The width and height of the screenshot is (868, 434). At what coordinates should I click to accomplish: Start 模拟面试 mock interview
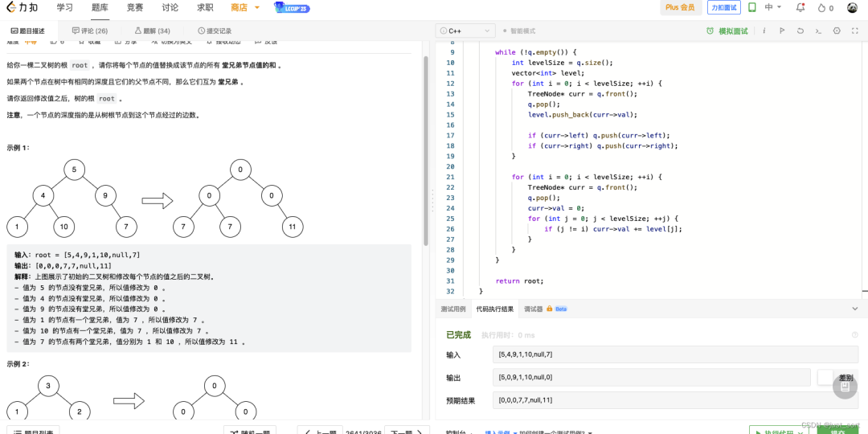[x=727, y=31]
